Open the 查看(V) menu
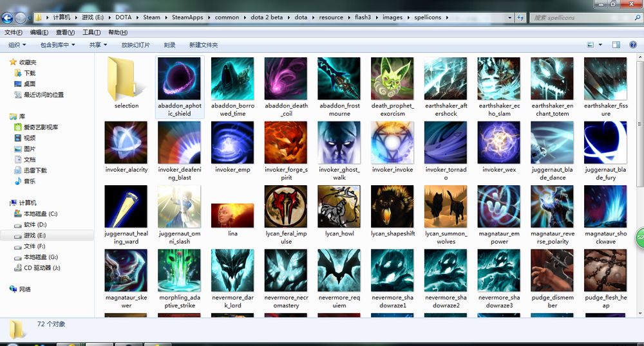 coord(65,32)
